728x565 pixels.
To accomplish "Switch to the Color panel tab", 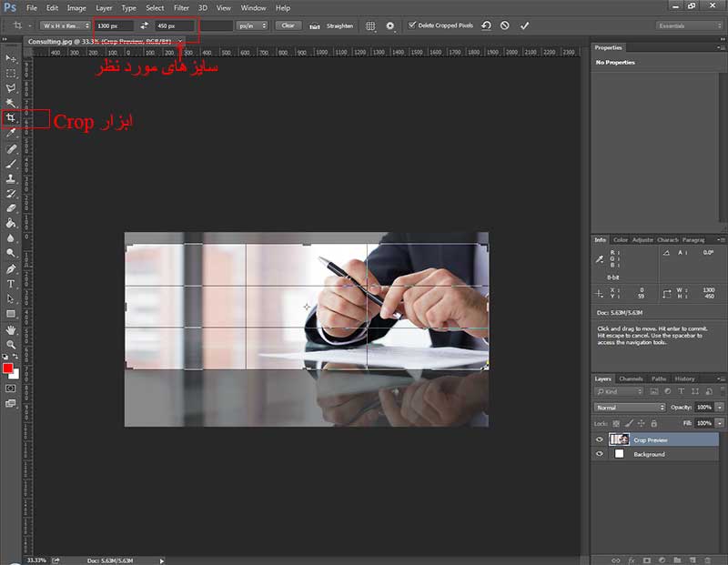I will 621,240.
